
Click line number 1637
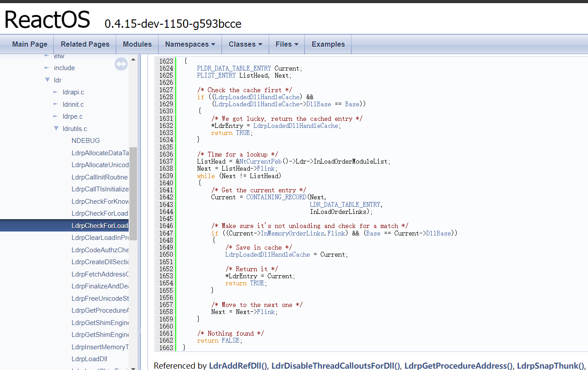click(x=166, y=161)
